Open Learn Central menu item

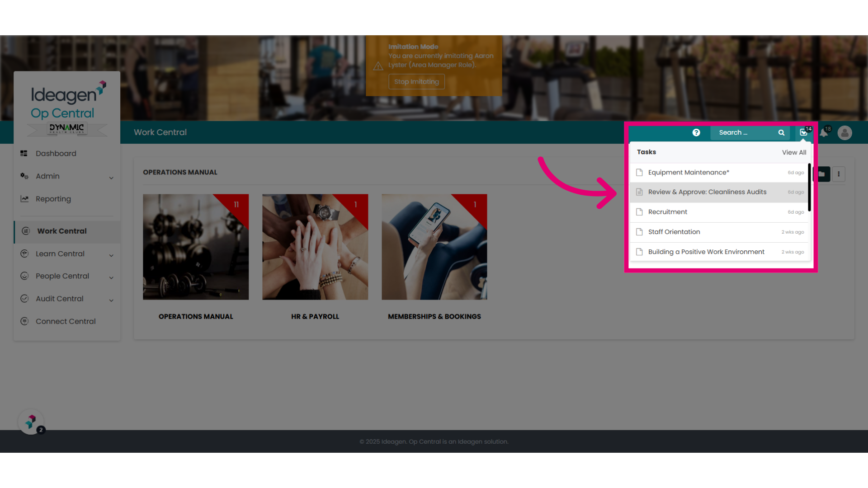pos(60,253)
